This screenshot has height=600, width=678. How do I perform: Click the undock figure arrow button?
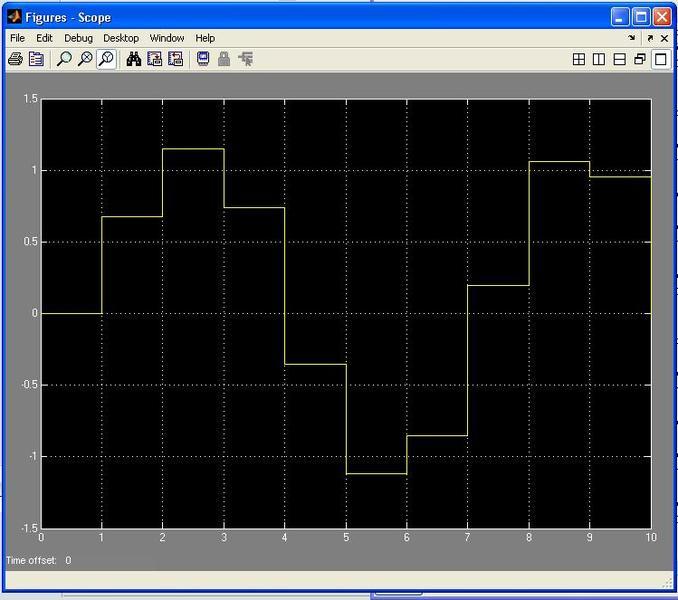649,38
